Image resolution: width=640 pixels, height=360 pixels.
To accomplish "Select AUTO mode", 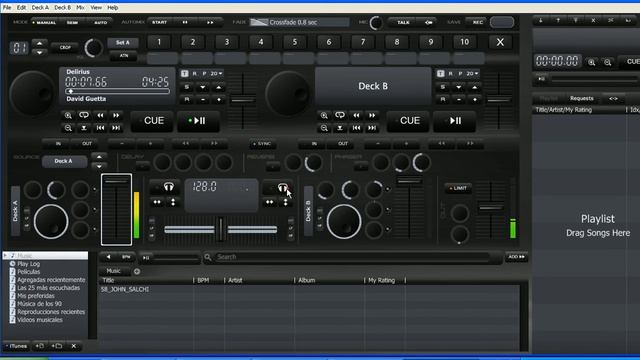I will (100, 22).
